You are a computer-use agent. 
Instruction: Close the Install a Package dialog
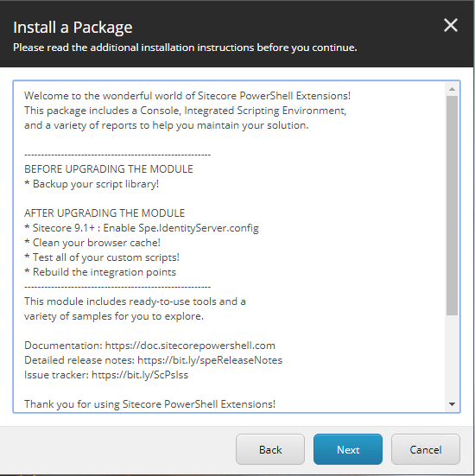pyautogui.click(x=451, y=25)
